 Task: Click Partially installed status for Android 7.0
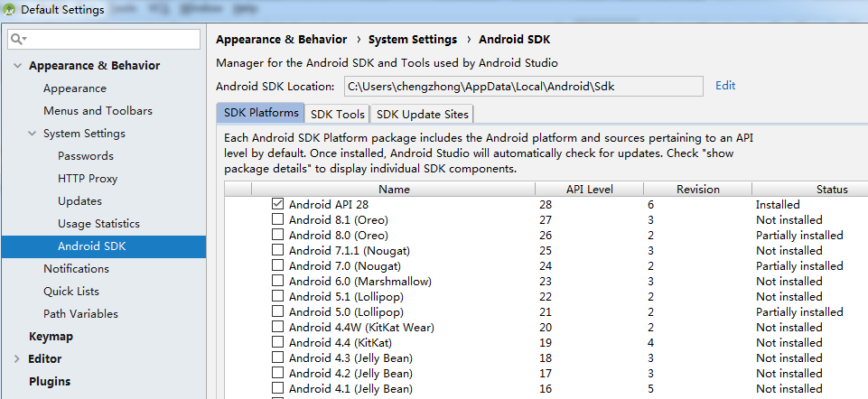799,265
